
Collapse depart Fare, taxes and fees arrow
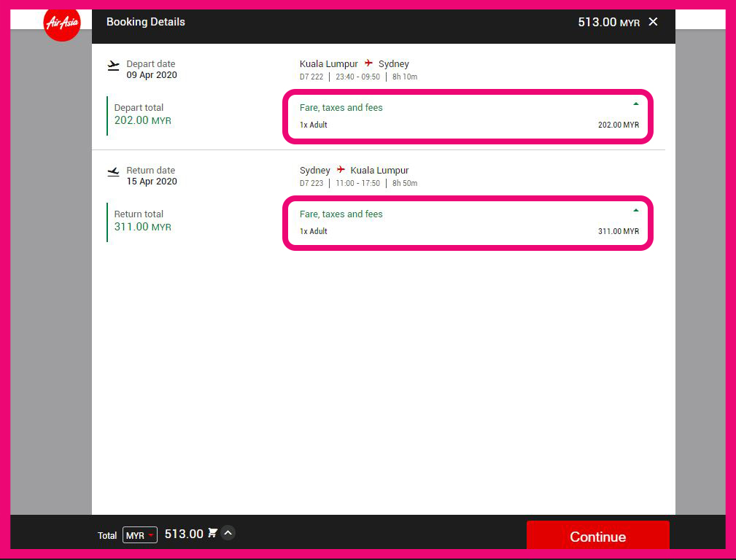[x=635, y=104]
